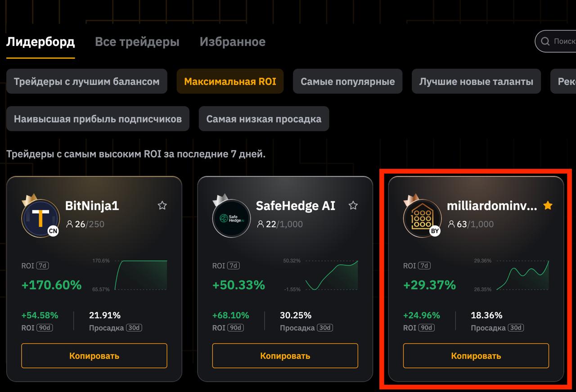
Task: Switch to the Лидерборд tab
Action: [x=40, y=42]
